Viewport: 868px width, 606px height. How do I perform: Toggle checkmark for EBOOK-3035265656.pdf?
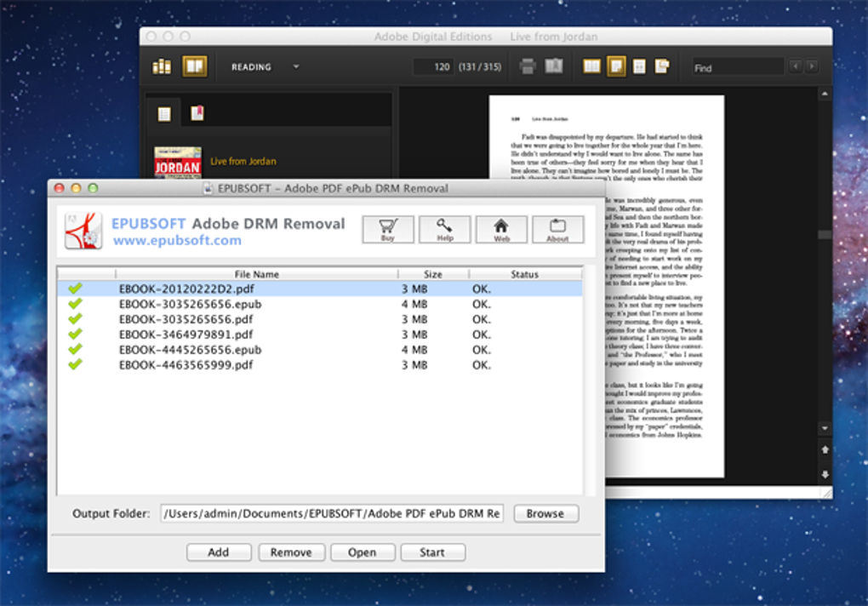[75, 319]
